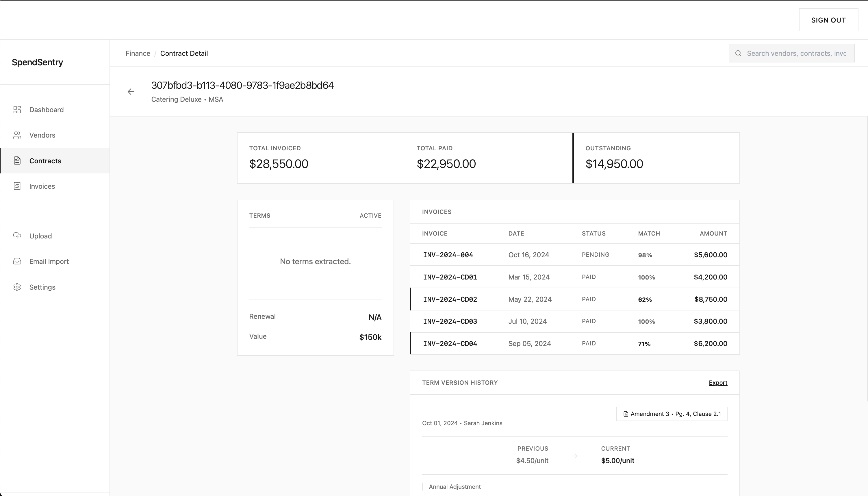
Task: Go to Finance via the breadcrumb
Action: (x=138, y=53)
